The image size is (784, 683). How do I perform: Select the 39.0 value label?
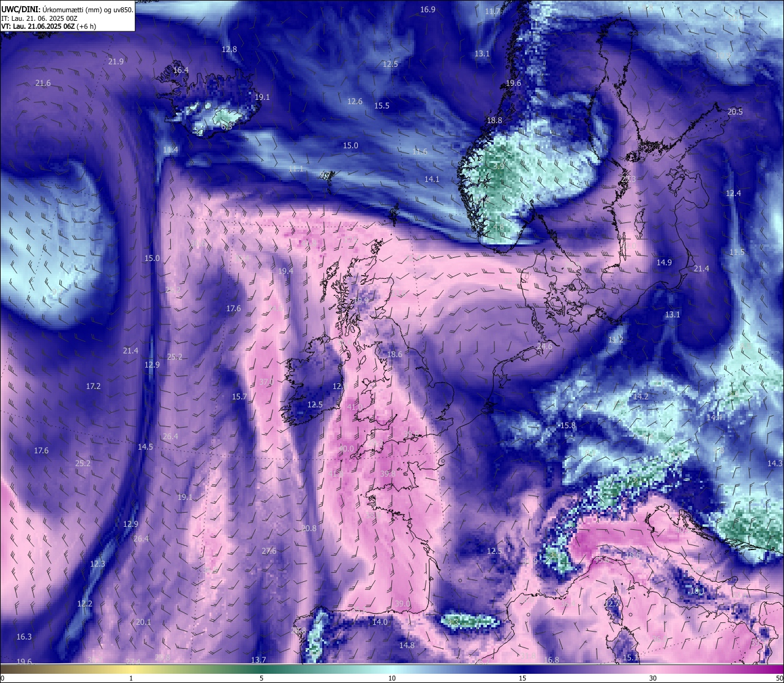click(x=402, y=604)
